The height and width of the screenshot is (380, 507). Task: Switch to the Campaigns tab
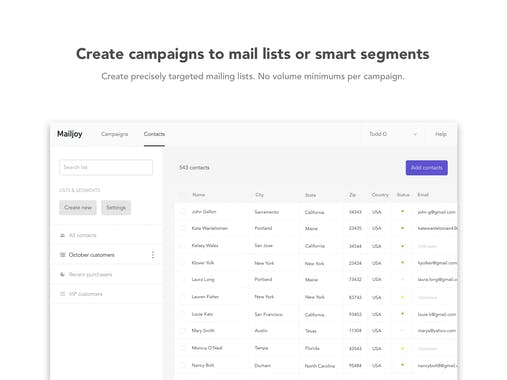[x=114, y=134]
